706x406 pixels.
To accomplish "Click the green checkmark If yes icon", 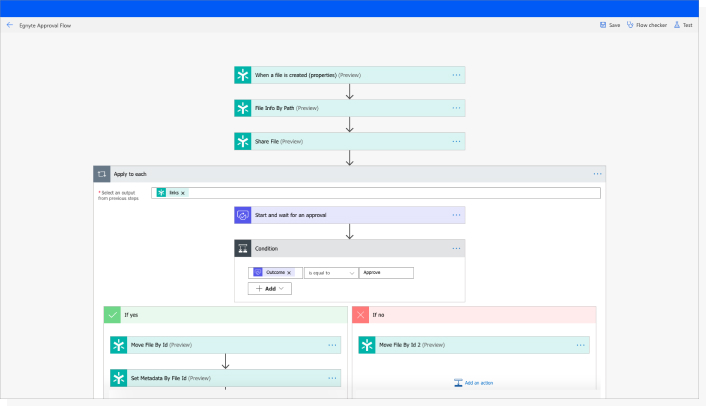I will [112, 314].
